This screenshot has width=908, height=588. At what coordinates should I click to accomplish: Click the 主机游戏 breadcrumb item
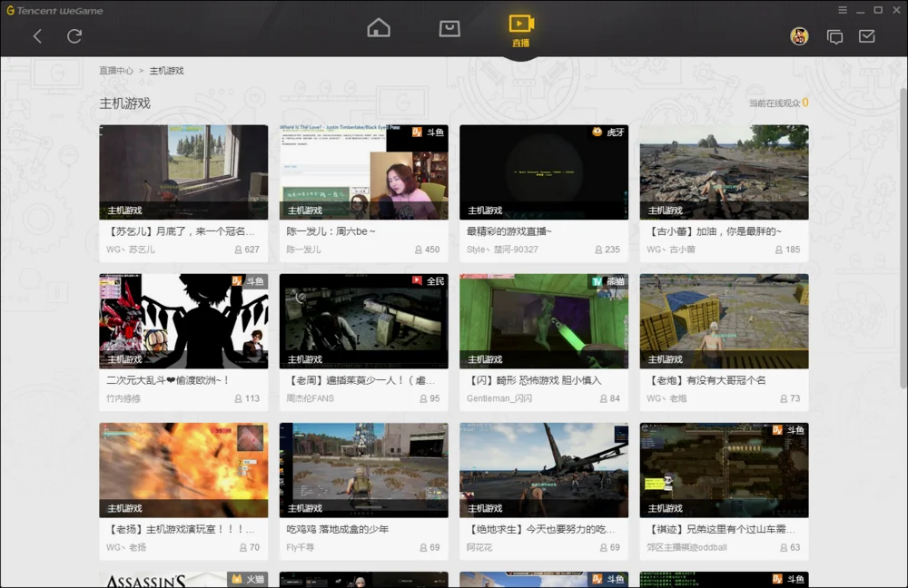pyautogui.click(x=167, y=71)
